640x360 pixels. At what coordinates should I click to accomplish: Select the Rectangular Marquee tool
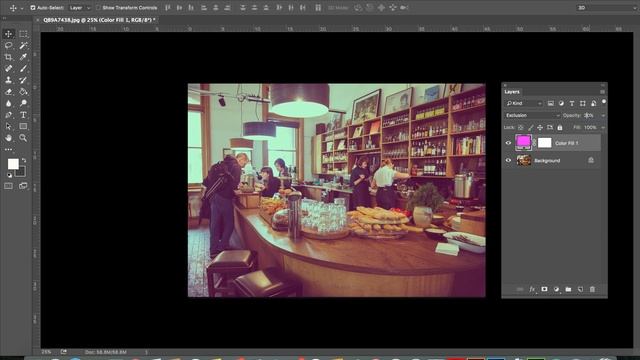(x=23, y=34)
